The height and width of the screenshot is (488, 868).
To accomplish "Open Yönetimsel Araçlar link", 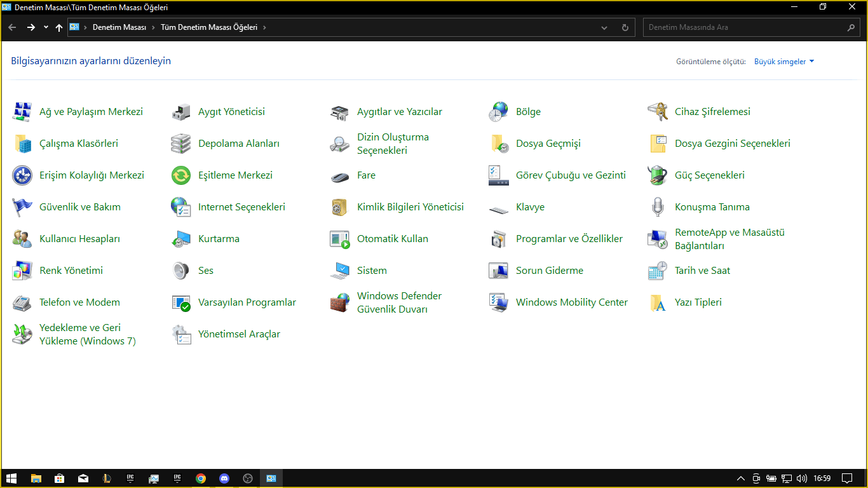I will point(239,334).
